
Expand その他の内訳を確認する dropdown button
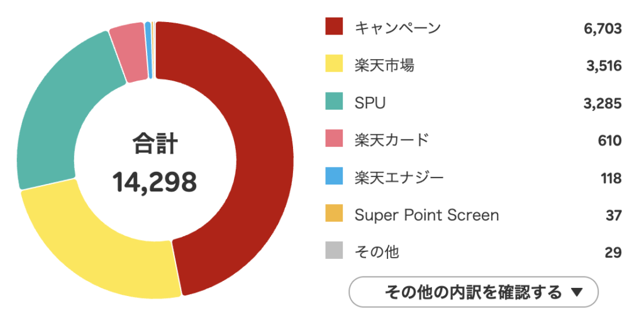(x=473, y=292)
